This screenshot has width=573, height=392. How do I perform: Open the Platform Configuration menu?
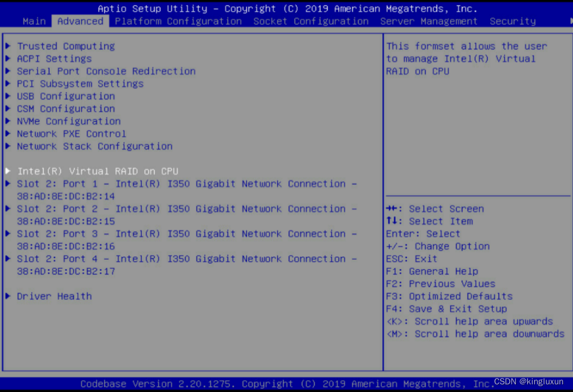[179, 21]
